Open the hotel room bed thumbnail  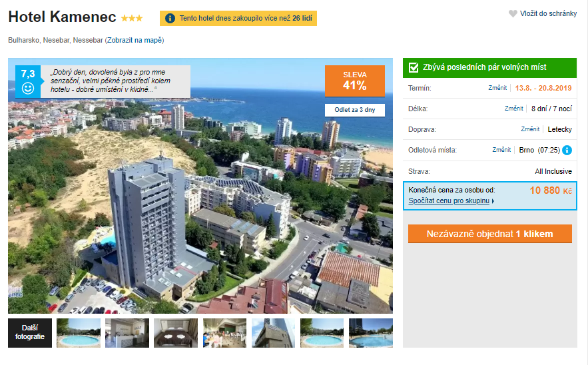coord(176,332)
